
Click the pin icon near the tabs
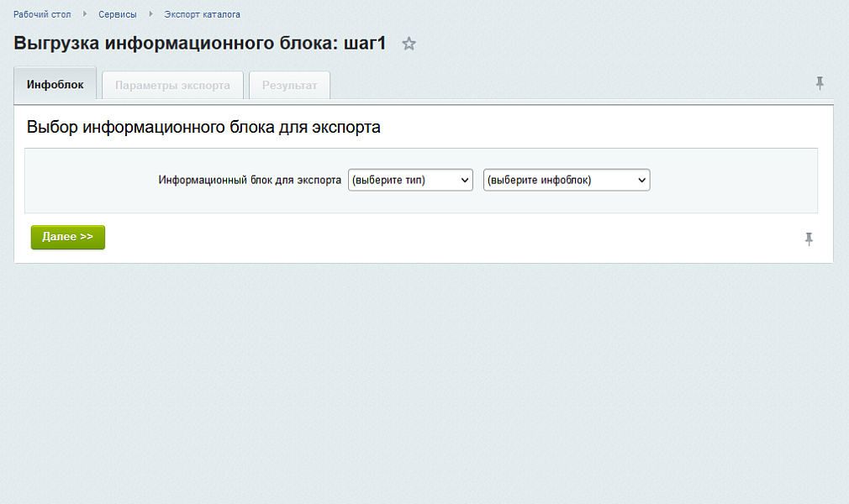(820, 83)
